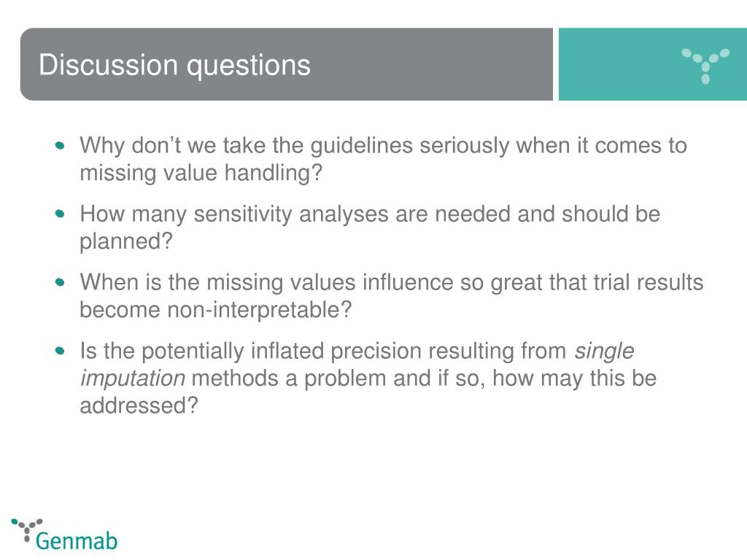The width and height of the screenshot is (747, 560).
Task: Click the text 'missing value handling?'
Action: 201,173
